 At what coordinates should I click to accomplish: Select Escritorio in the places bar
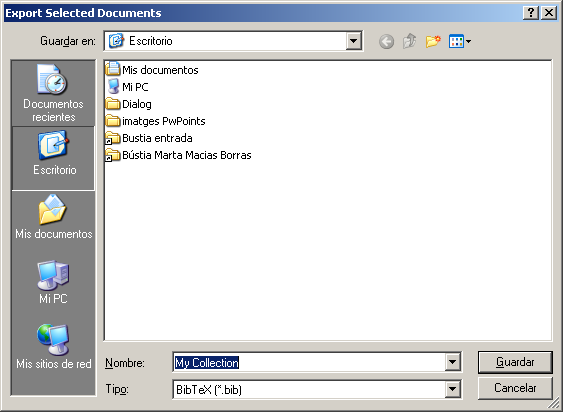[x=53, y=158]
